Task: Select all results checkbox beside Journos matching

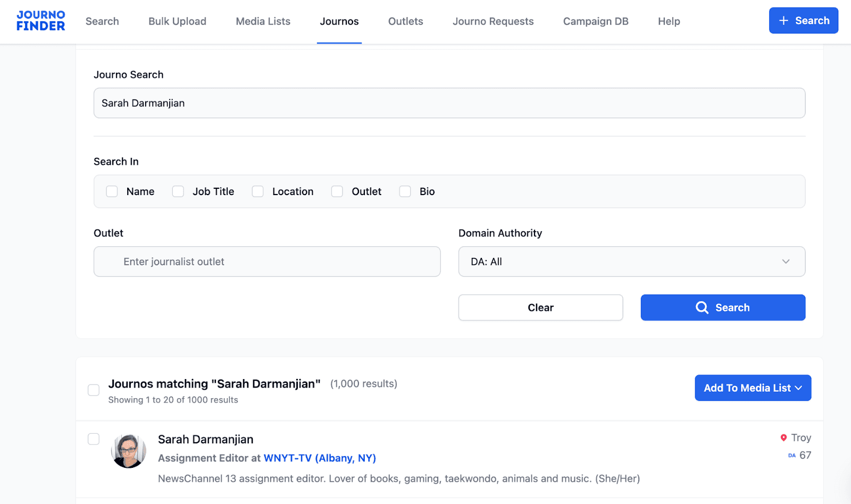Action: click(94, 390)
